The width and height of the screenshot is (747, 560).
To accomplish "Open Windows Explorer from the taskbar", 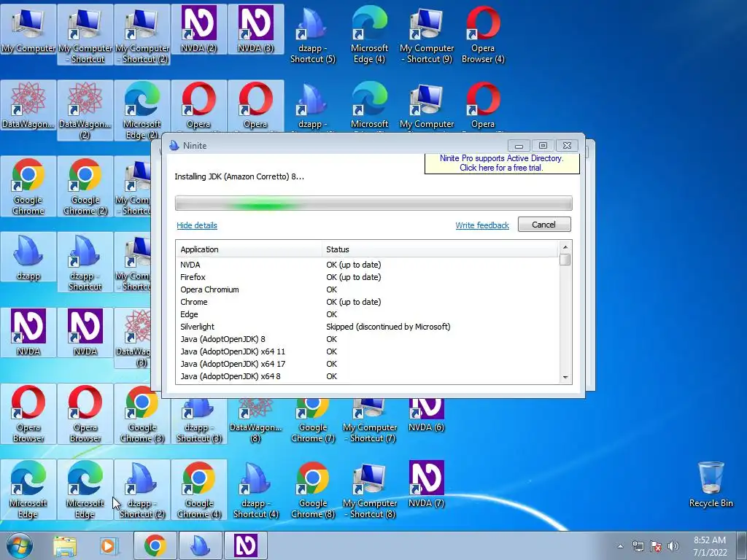I will point(65,546).
